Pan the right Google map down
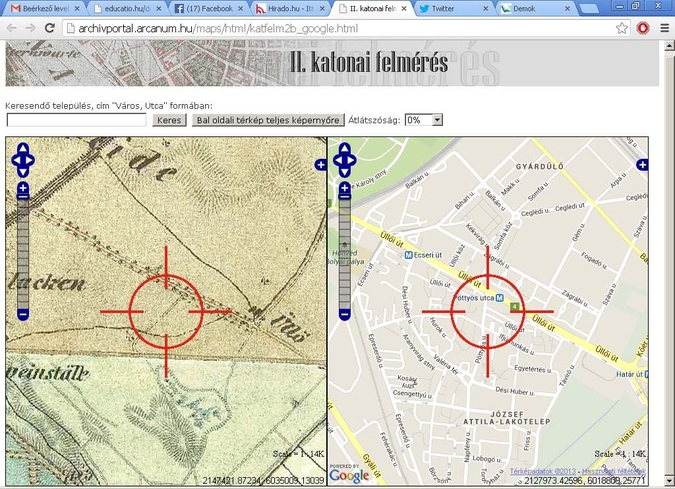Screen dimensions: 675x489 (x=344, y=172)
